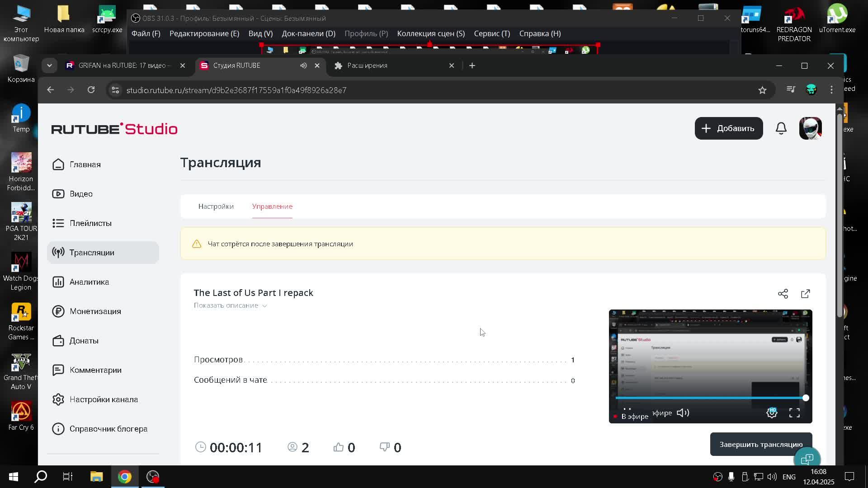Open OBS Файл menu
Image resolution: width=868 pixels, height=488 pixels.
point(146,33)
